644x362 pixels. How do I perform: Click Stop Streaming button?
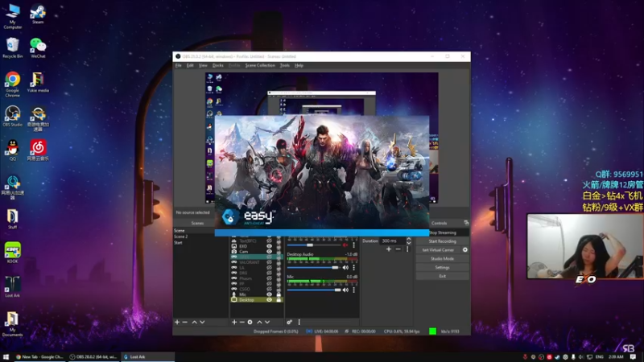point(442,232)
